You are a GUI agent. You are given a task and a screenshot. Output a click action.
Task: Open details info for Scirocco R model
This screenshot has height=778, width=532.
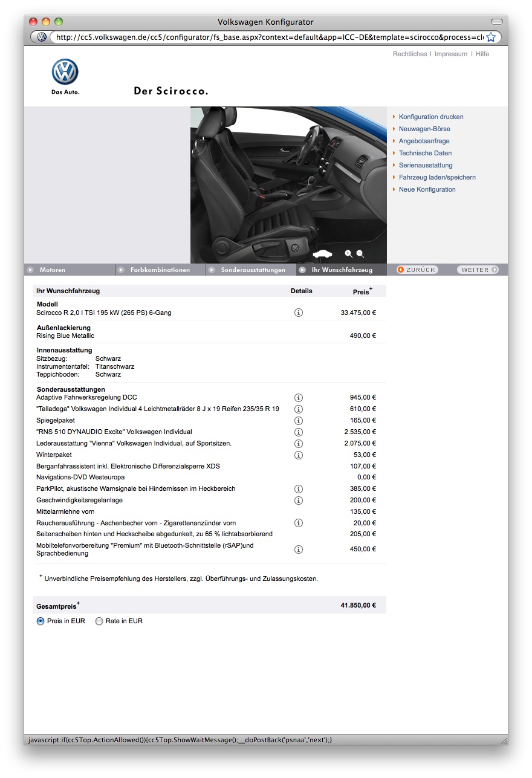tap(299, 313)
